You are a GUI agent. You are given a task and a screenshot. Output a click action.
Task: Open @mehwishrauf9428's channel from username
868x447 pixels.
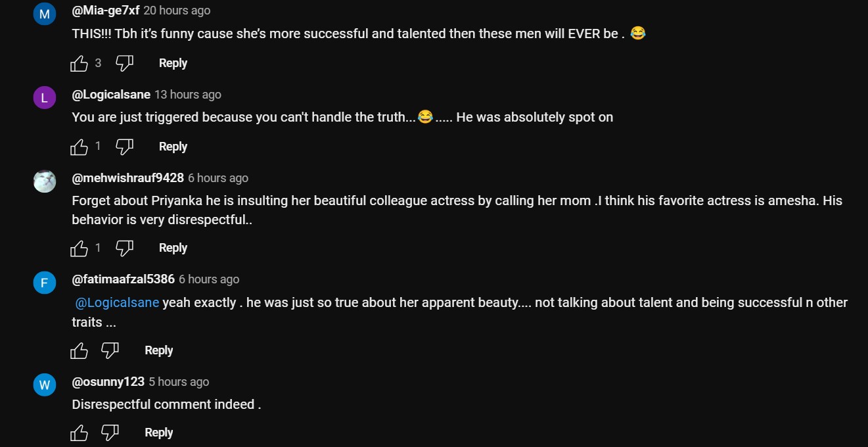click(x=127, y=178)
